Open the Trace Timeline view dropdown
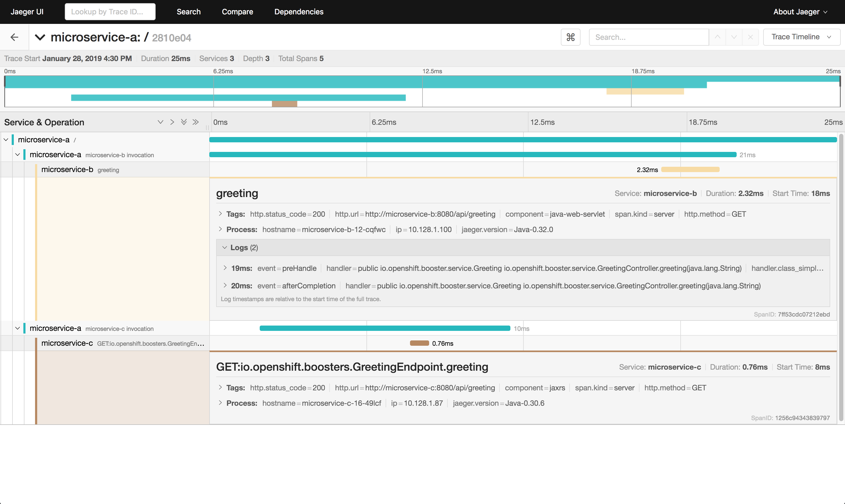 [801, 37]
